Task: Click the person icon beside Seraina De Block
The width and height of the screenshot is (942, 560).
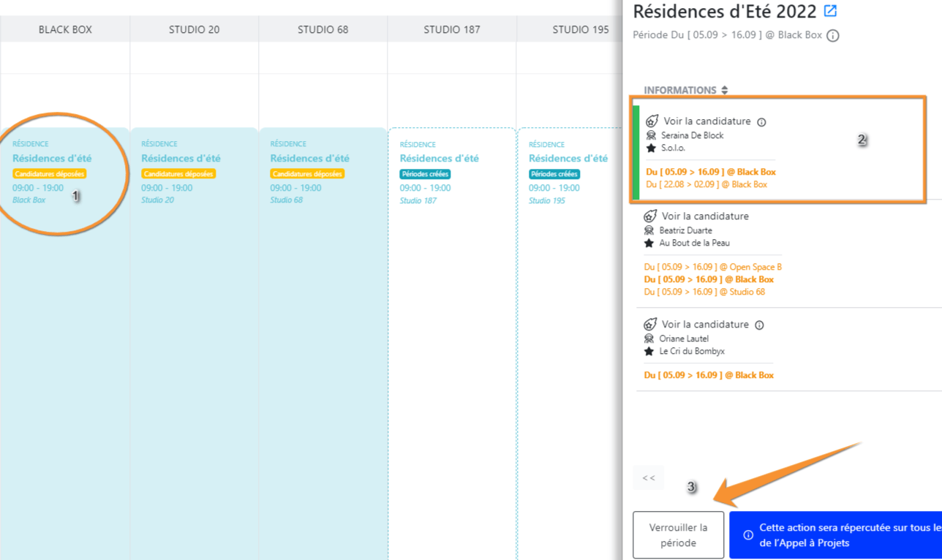Action: (x=651, y=135)
